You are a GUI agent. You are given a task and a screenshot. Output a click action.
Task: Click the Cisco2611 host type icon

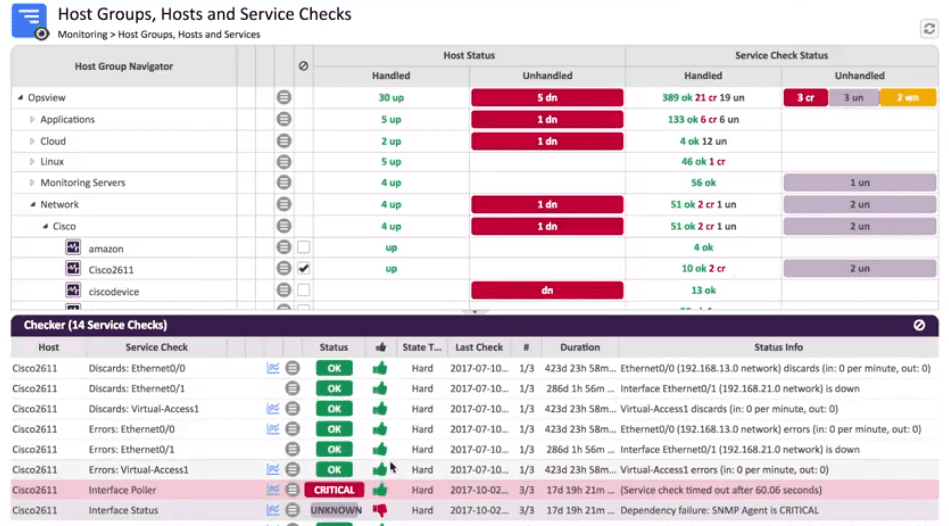coord(73,268)
